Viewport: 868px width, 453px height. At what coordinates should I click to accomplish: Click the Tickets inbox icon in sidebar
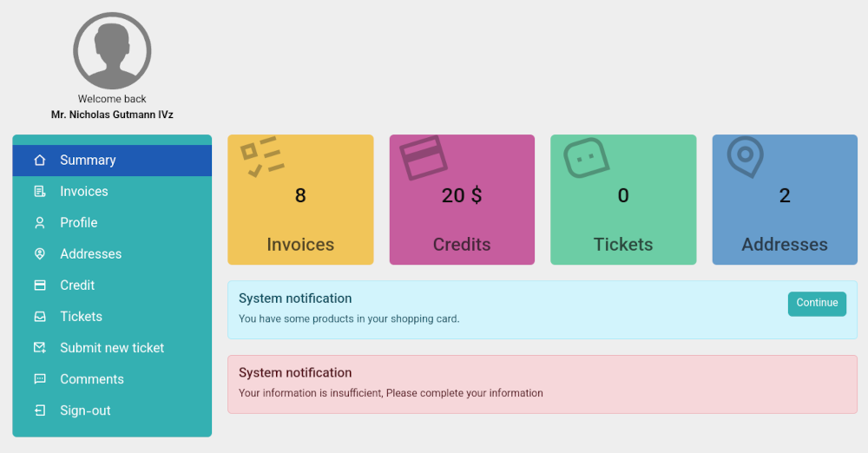40,317
